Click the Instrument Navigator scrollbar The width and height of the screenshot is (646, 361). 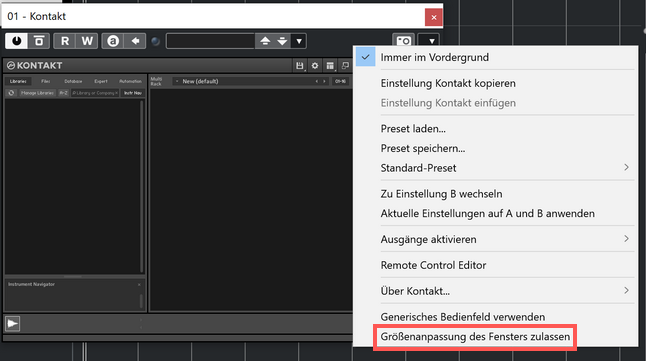coord(141,301)
